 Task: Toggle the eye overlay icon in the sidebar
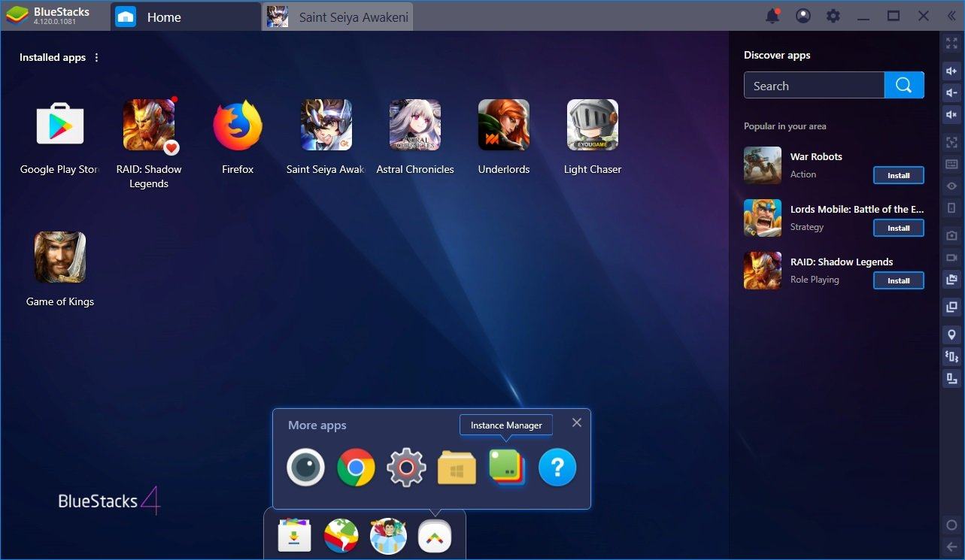[951, 186]
